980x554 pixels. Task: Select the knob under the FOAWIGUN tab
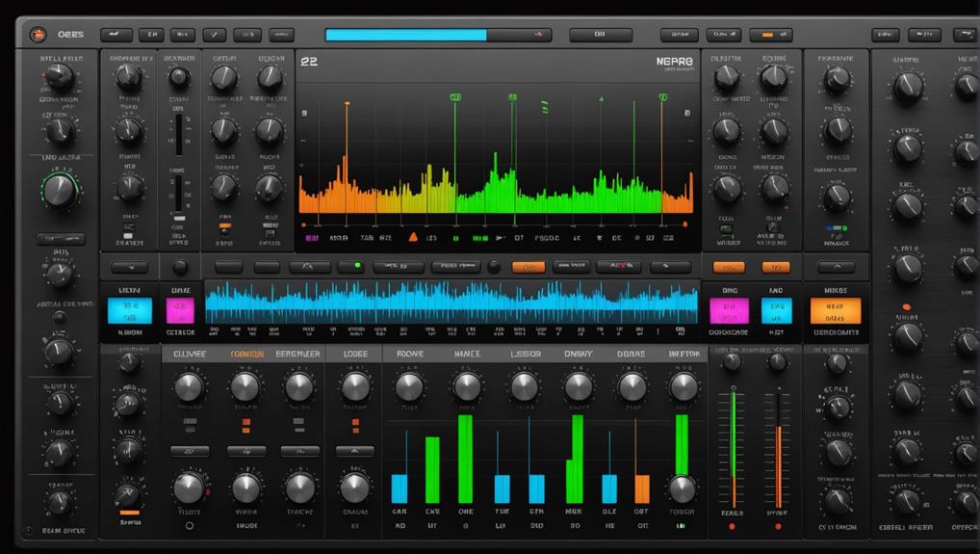(245, 387)
